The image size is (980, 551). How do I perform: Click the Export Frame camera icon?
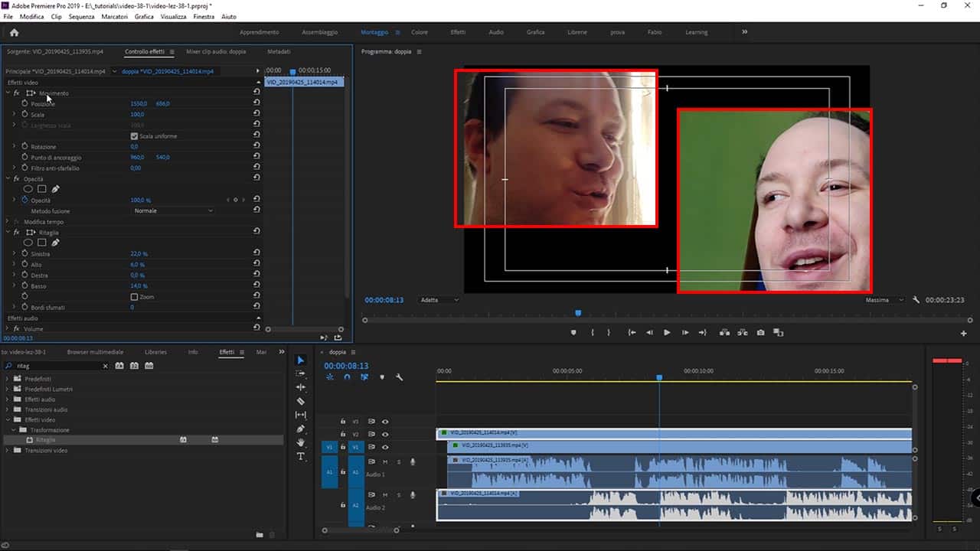pyautogui.click(x=760, y=333)
